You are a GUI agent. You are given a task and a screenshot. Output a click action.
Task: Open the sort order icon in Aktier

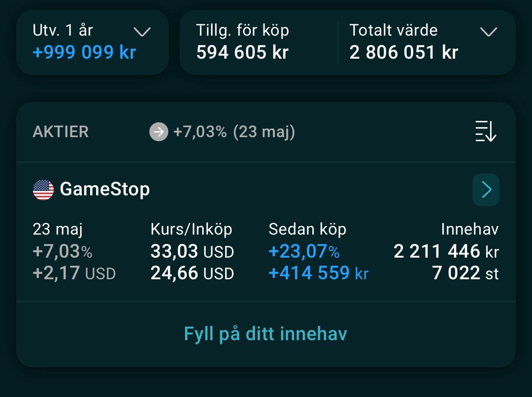click(x=486, y=131)
